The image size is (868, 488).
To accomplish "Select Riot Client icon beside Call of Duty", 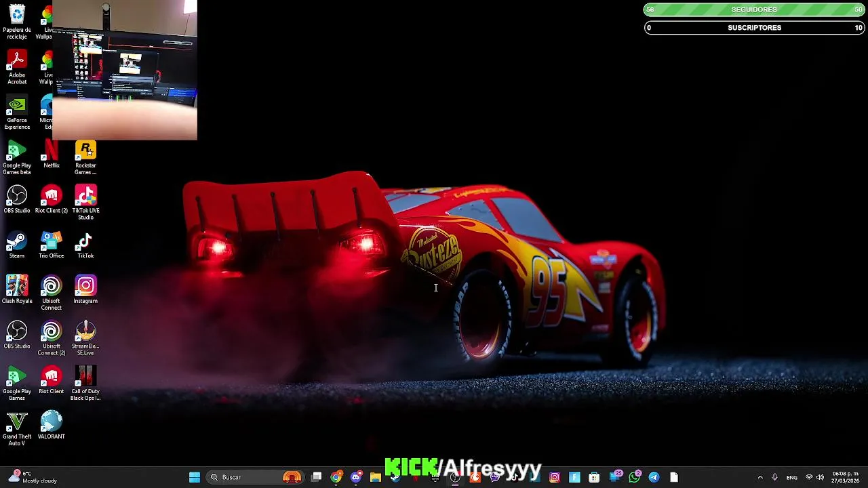I will (52, 380).
